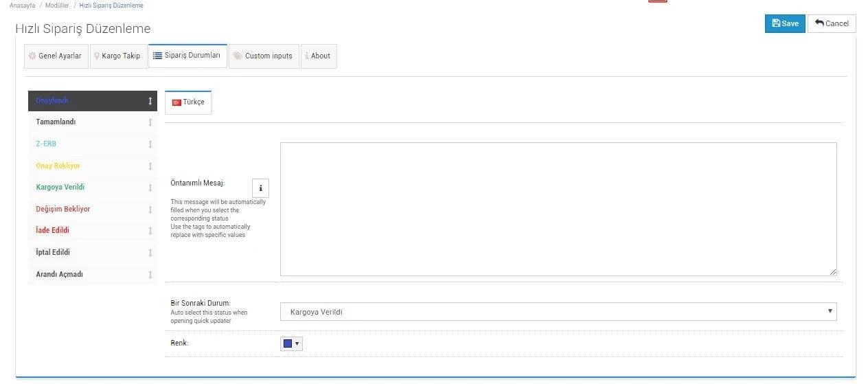The image size is (868, 384).
Task: Click the drag handle icon on Onaylandı row
Action: (x=150, y=101)
